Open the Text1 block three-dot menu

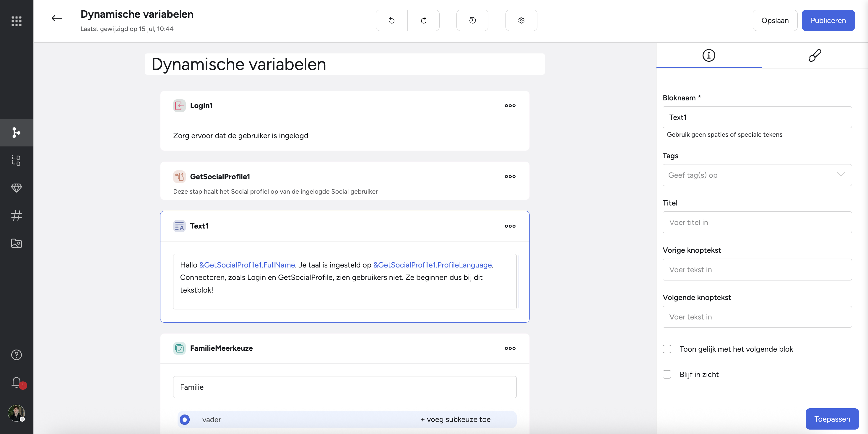(510, 226)
